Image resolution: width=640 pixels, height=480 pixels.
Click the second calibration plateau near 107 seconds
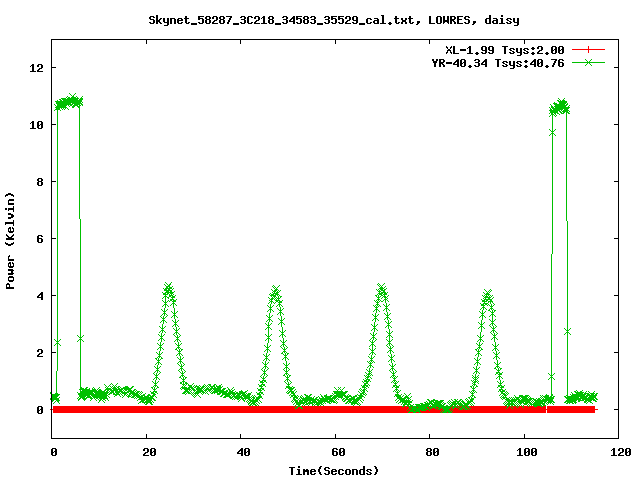pyautogui.click(x=560, y=107)
